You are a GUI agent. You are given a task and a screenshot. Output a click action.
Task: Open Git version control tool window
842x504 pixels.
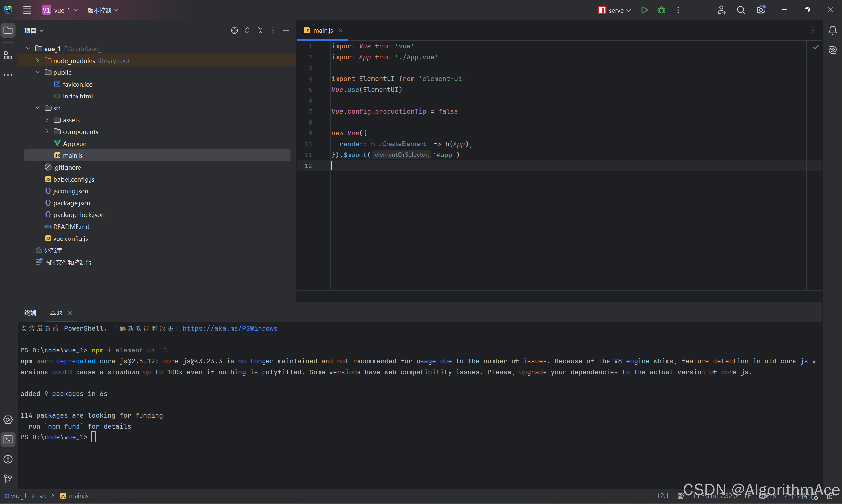(8, 479)
